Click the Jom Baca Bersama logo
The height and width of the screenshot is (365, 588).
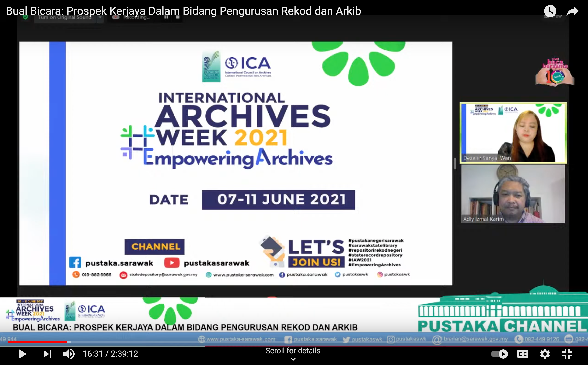coord(555,72)
